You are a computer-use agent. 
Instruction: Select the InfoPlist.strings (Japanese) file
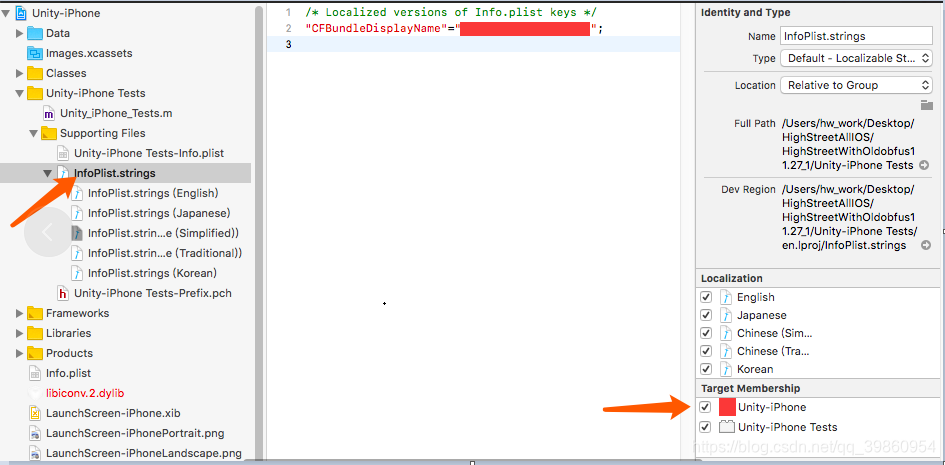pos(159,213)
